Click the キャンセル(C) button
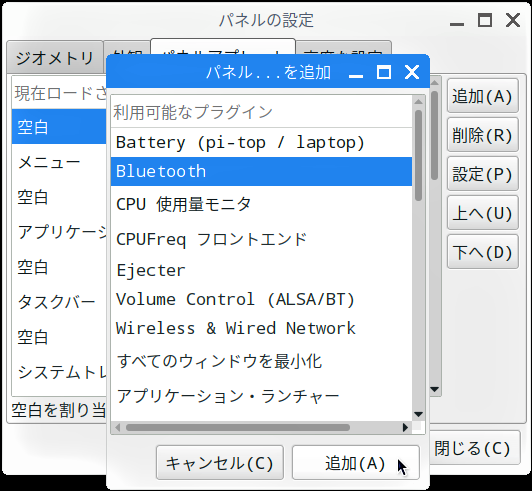532x491 pixels. point(220,462)
